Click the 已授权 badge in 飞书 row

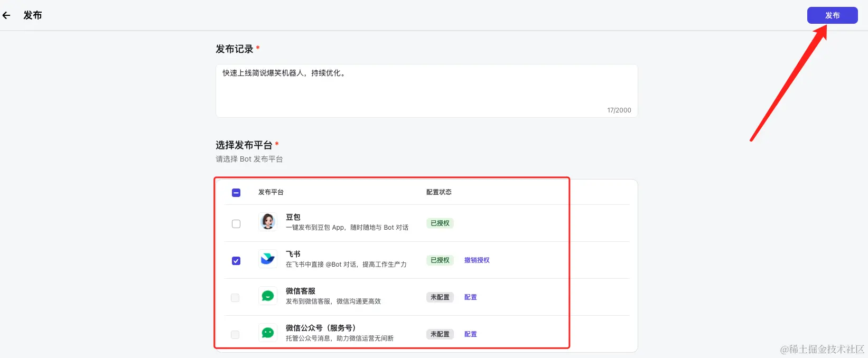pyautogui.click(x=440, y=260)
